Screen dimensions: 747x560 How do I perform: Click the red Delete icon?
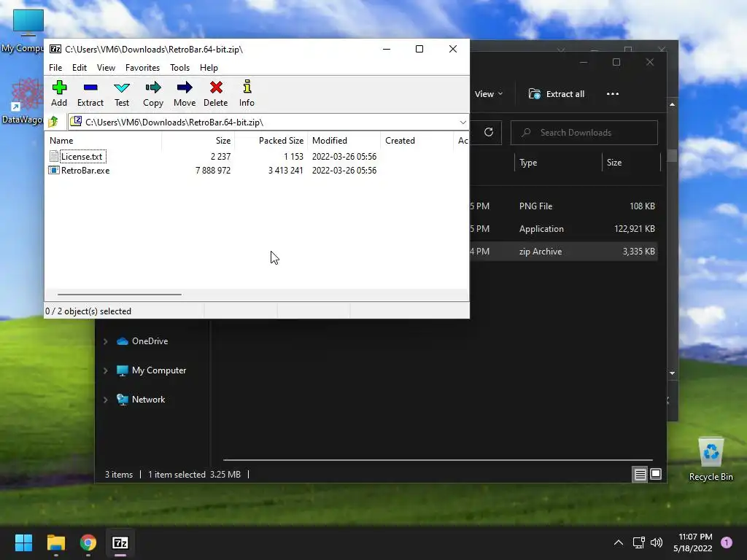coord(216,93)
